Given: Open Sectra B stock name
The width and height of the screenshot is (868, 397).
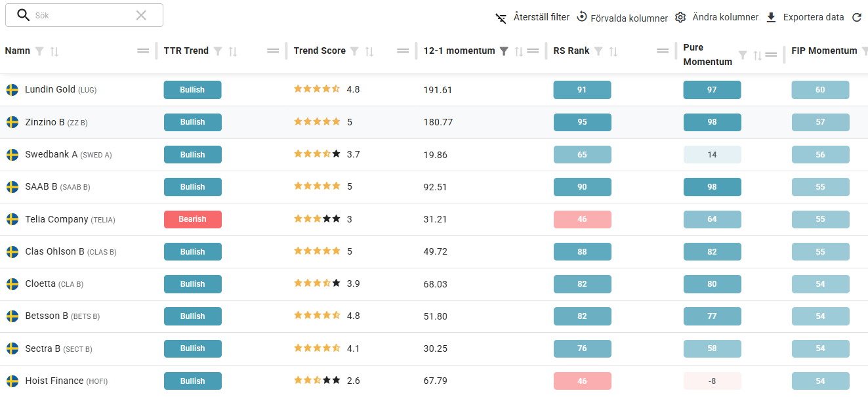Looking at the screenshot, I should pyautogui.click(x=43, y=348).
